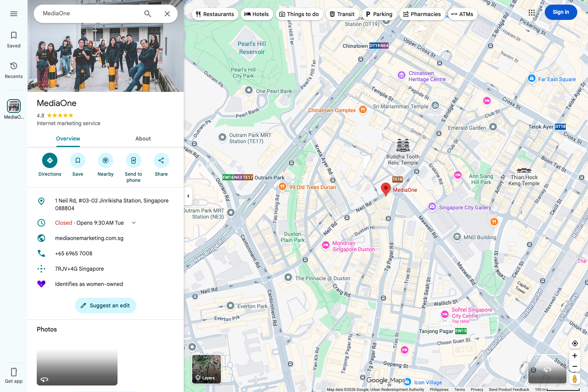Click the Suggest an edit button
The width and height of the screenshot is (588, 392).
pos(106,305)
